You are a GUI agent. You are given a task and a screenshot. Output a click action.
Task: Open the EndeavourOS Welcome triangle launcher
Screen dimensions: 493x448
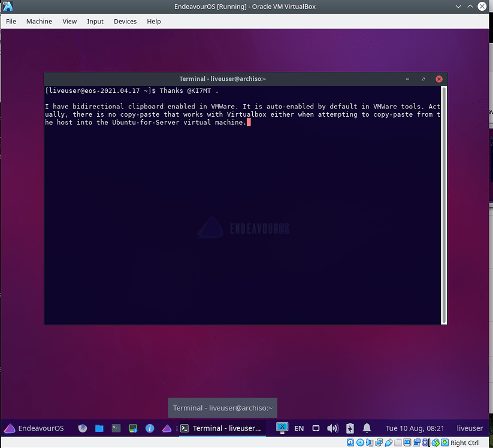coord(166,428)
